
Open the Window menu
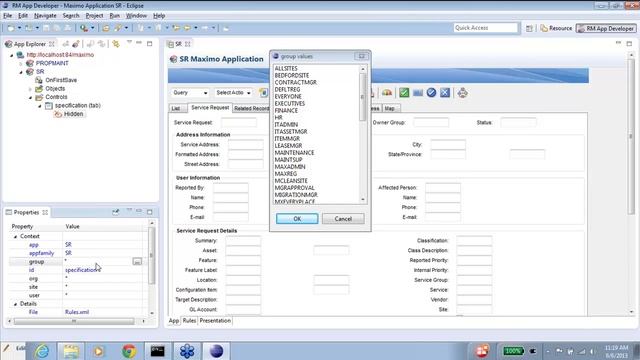[136, 16]
